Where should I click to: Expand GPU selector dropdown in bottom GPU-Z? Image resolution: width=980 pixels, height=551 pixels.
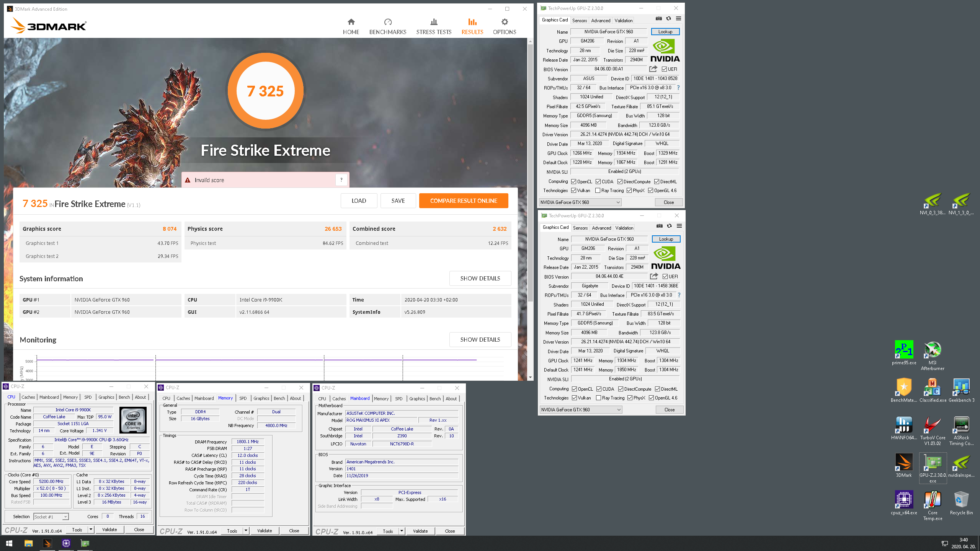pos(581,410)
